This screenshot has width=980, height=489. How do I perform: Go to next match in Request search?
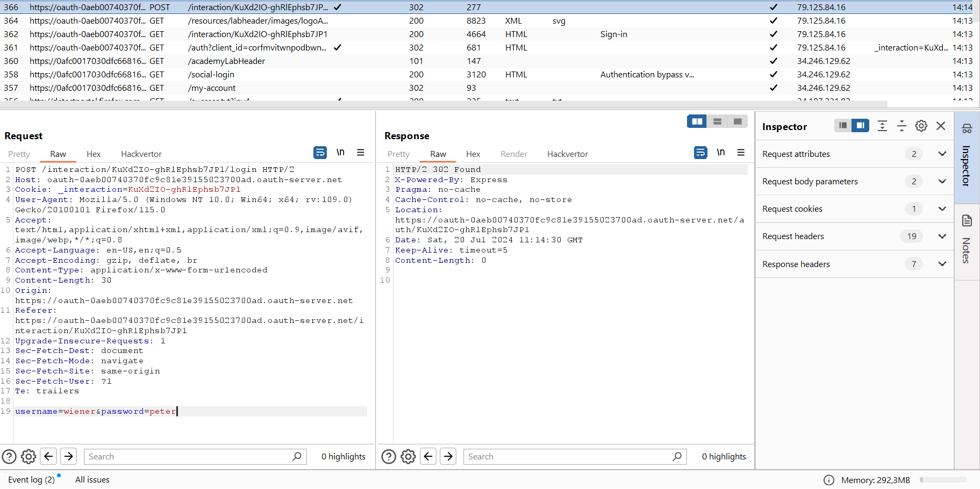point(69,457)
